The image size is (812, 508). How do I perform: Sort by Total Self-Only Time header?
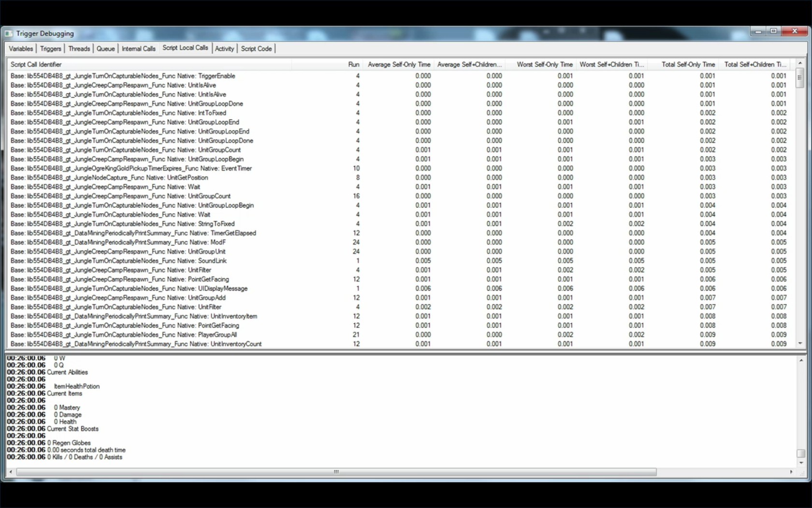click(682, 64)
